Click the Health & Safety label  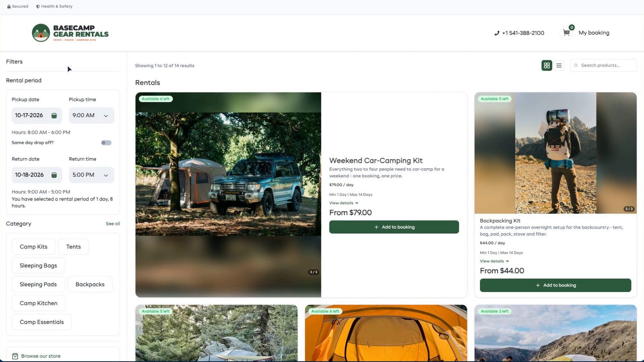57,6
